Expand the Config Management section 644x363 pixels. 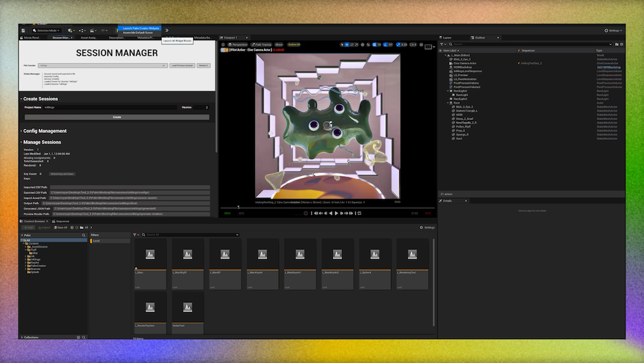pos(44,131)
